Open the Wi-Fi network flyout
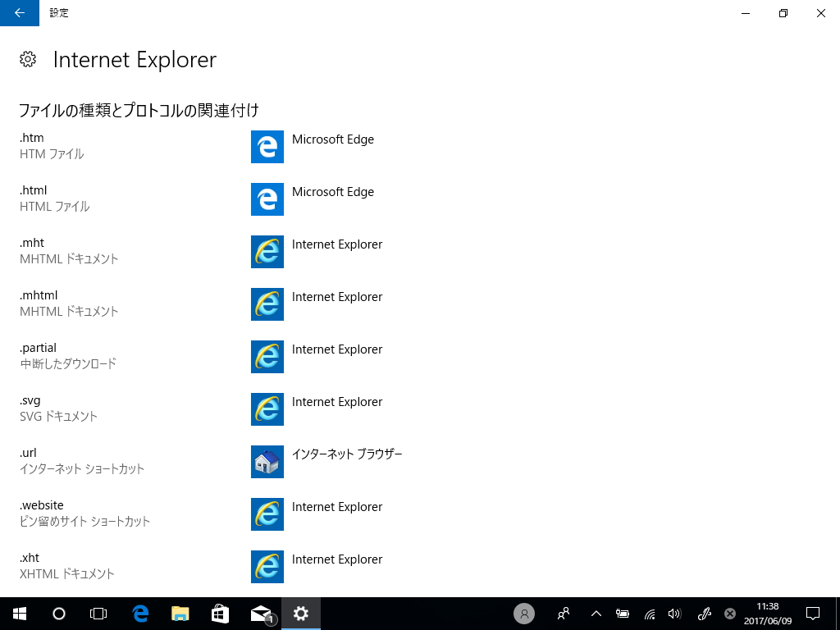Image resolution: width=840 pixels, height=630 pixels. pos(650,614)
